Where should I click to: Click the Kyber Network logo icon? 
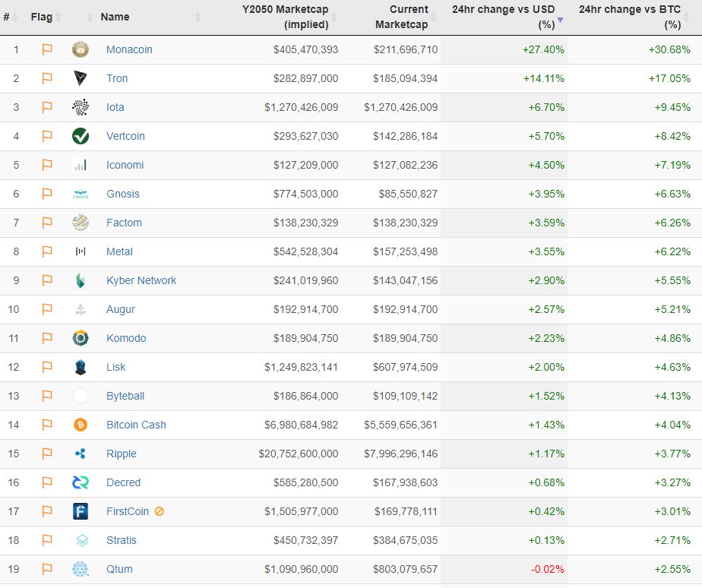81,280
